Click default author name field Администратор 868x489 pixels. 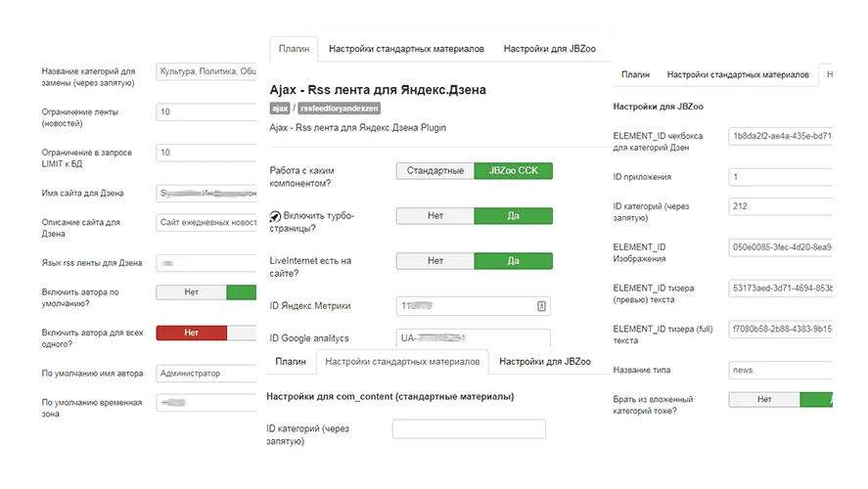(206, 374)
